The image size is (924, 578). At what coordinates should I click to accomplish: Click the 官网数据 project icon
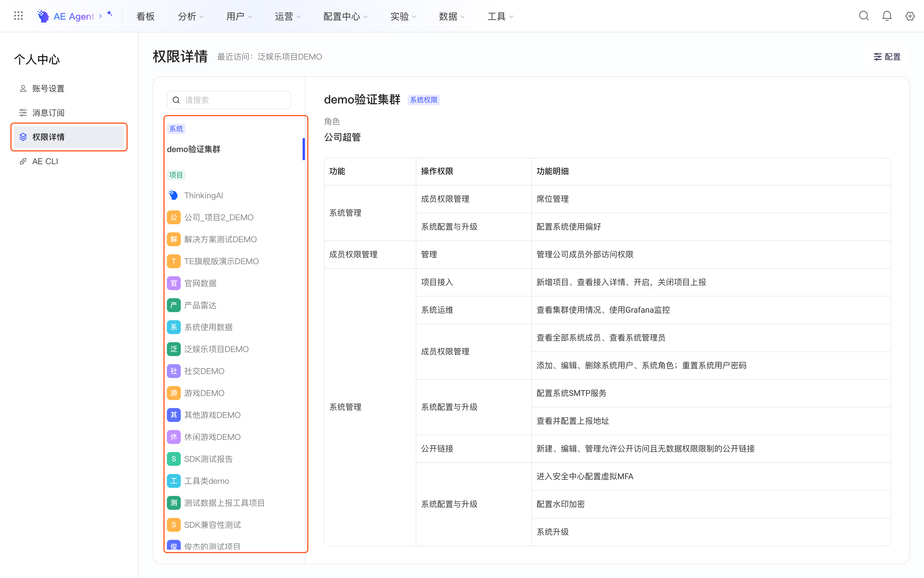(x=174, y=283)
